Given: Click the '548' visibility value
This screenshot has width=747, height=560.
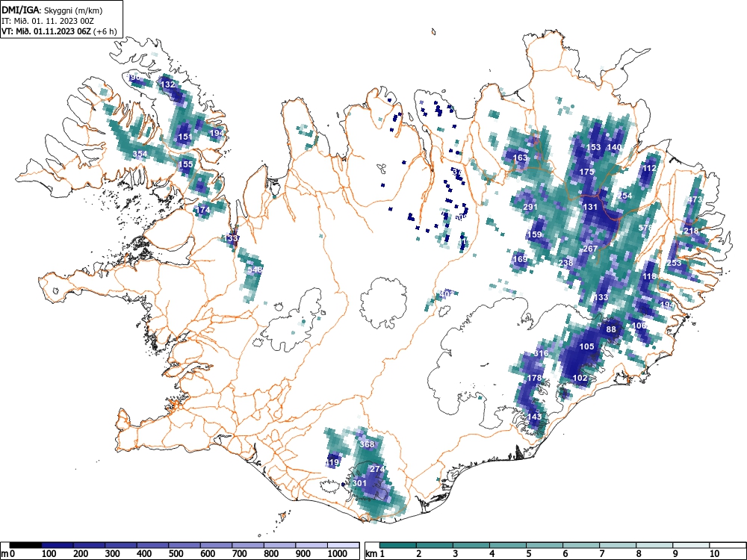Looking at the screenshot, I should (x=255, y=270).
